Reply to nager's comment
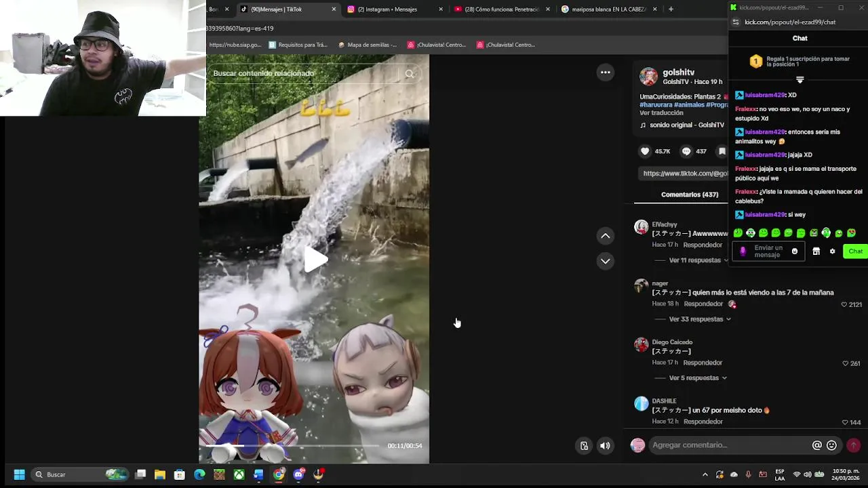This screenshot has width=868, height=488. tap(703, 304)
